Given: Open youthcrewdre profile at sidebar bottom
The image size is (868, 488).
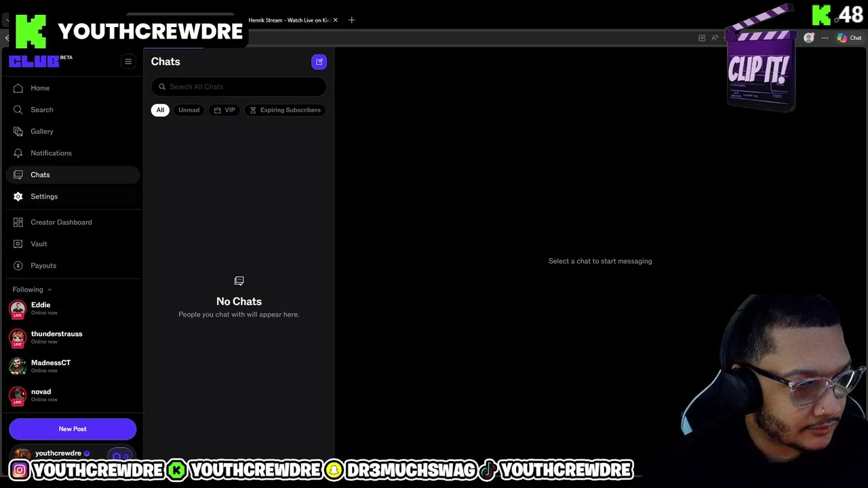Looking at the screenshot, I should [58, 453].
